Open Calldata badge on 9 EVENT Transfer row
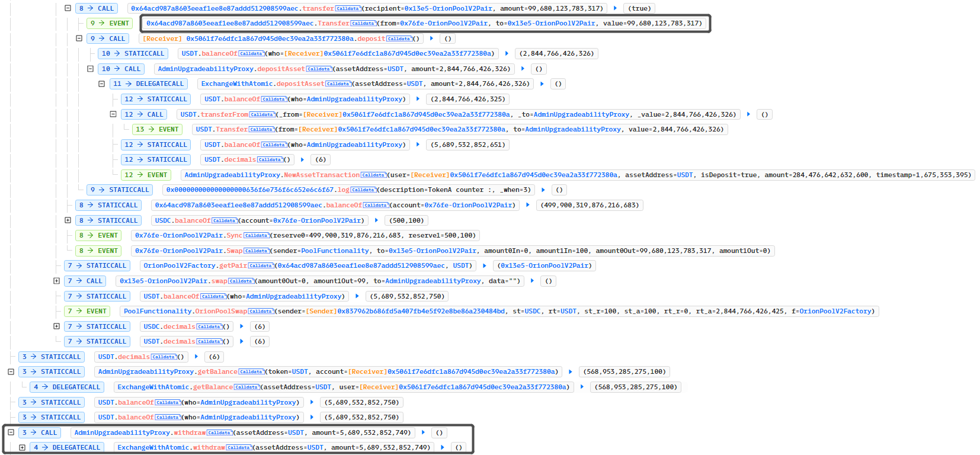 (x=363, y=24)
